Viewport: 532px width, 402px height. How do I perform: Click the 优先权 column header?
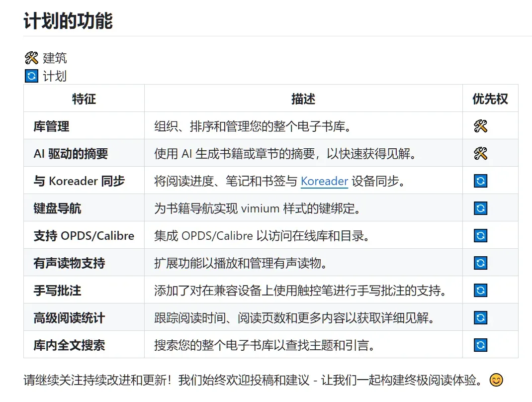tap(490, 99)
